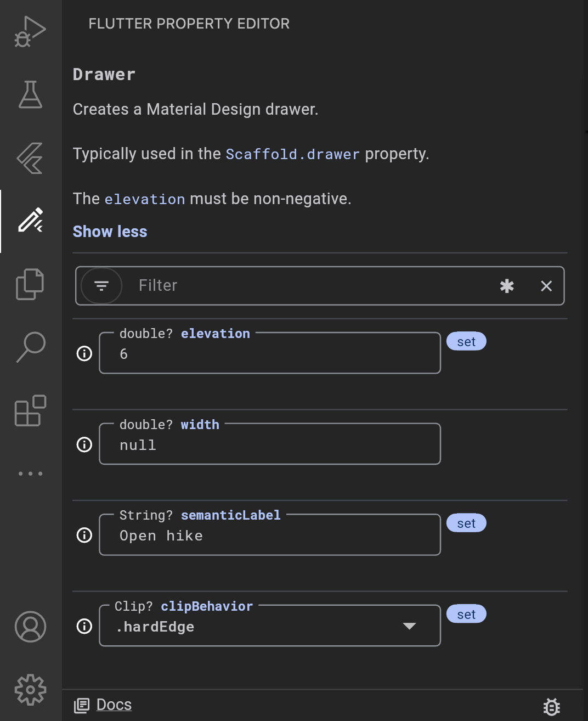Show info for the semanticLabel property

coord(83,535)
